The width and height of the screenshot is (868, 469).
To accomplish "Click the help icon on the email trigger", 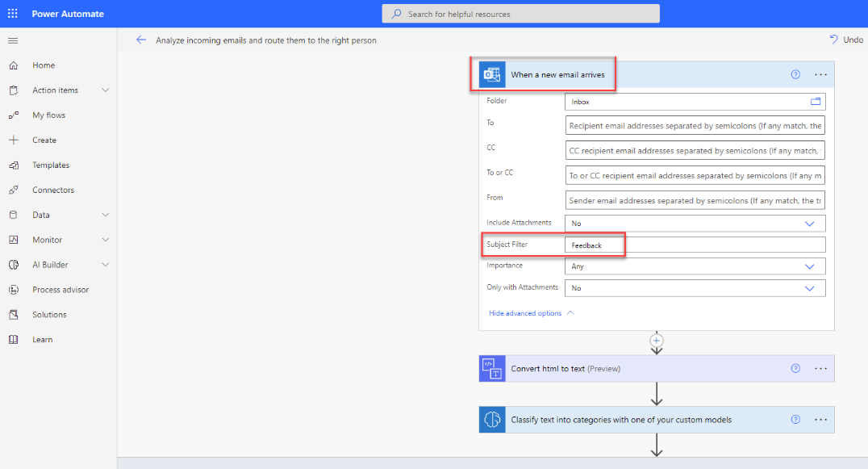I will (x=795, y=73).
